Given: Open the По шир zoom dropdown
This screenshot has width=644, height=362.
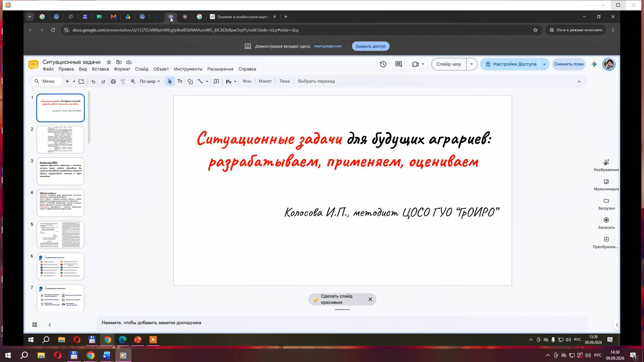Looking at the screenshot, I should pyautogui.click(x=150, y=81).
